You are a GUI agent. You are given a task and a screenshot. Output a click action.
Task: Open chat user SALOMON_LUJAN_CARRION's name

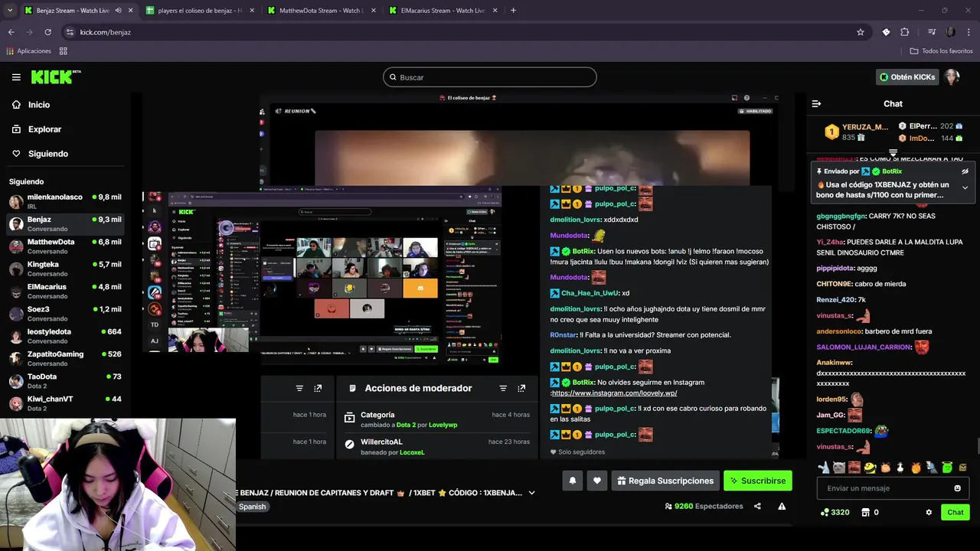pos(864,347)
